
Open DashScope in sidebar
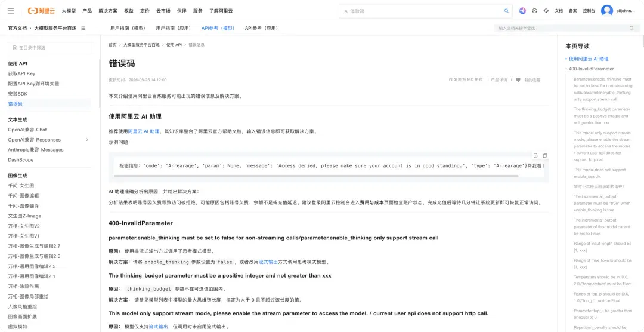[x=21, y=159]
